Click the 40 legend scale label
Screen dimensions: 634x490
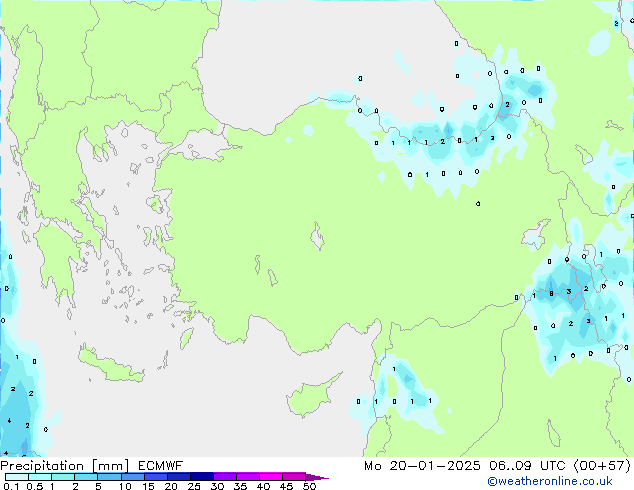(264, 486)
